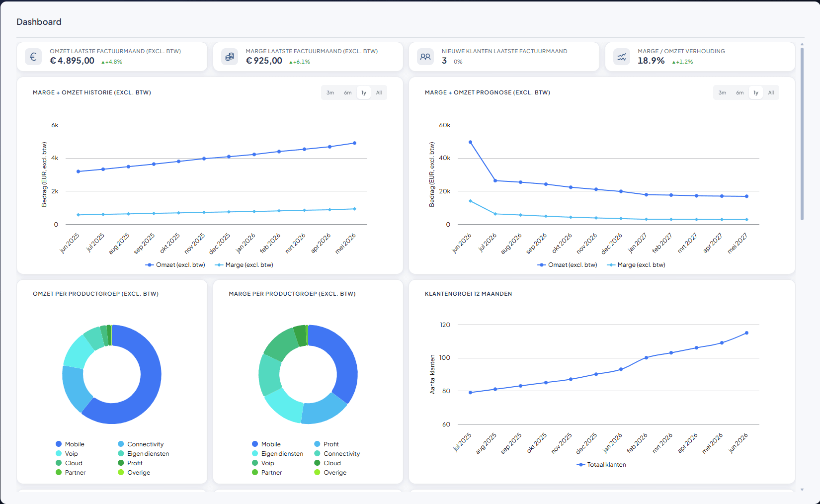Toggle Profit in Marge per productgroep legend

tap(327, 444)
